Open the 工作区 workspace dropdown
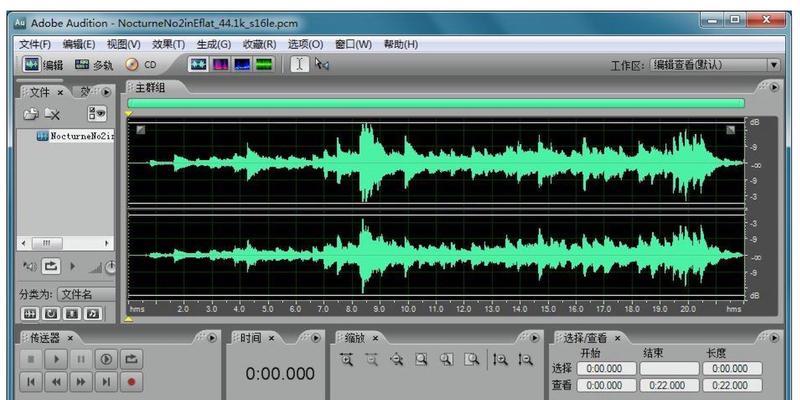 [x=715, y=65]
